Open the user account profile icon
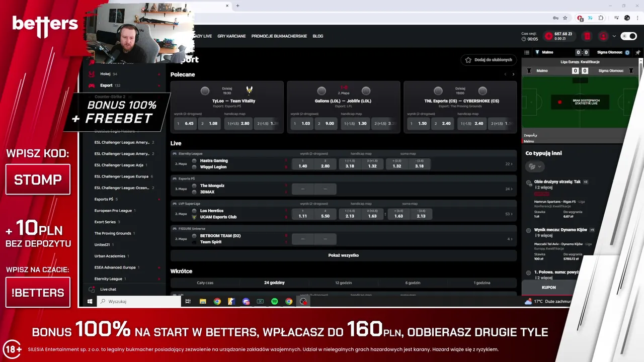This screenshot has height=362, width=644. pos(603,36)
